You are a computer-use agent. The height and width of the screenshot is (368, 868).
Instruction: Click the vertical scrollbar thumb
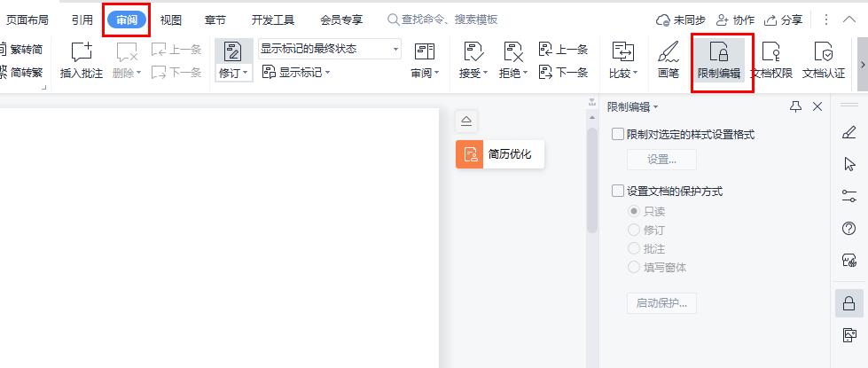point(592,180)
